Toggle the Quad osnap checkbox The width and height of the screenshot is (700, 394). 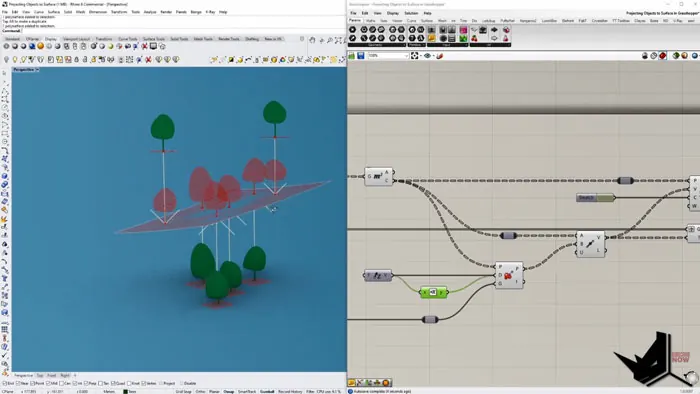coord(113,383)
